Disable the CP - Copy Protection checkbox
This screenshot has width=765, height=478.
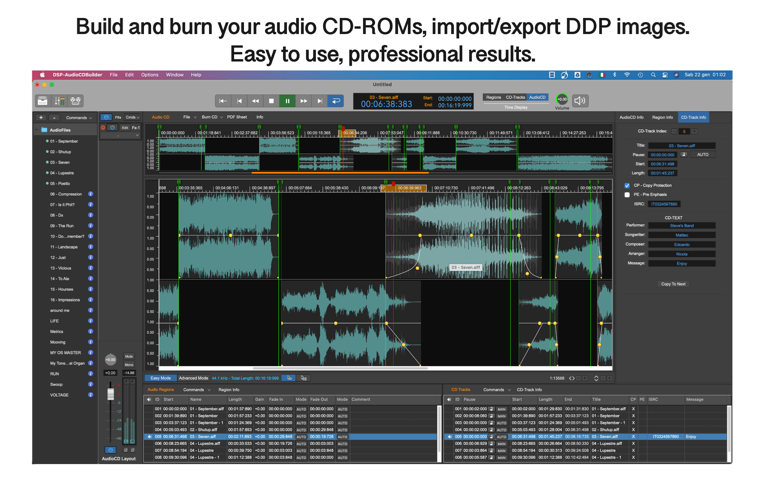627,186
